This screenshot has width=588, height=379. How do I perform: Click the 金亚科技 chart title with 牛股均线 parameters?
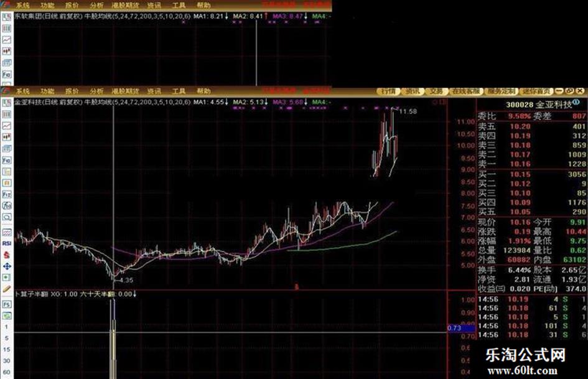point(103,102)
